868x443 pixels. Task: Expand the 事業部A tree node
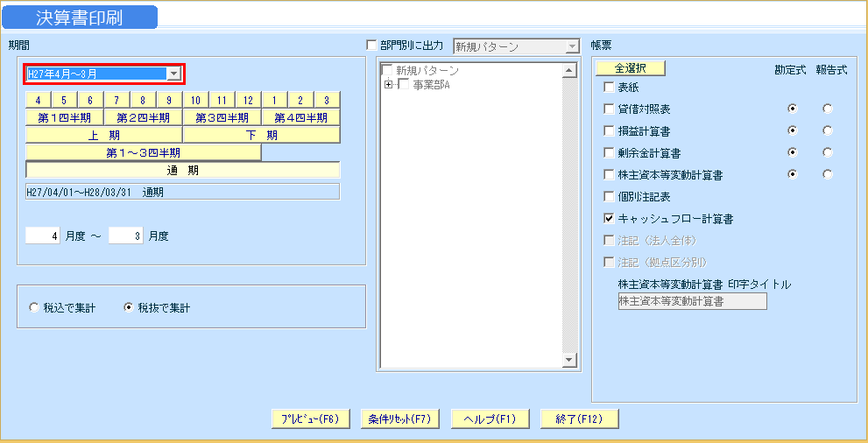tap(388, 85)
